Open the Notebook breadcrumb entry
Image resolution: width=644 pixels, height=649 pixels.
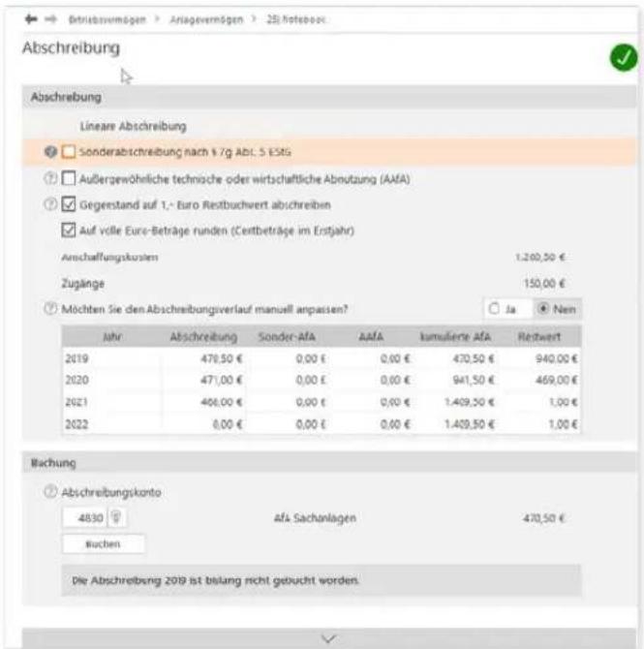tap(295, 19)
